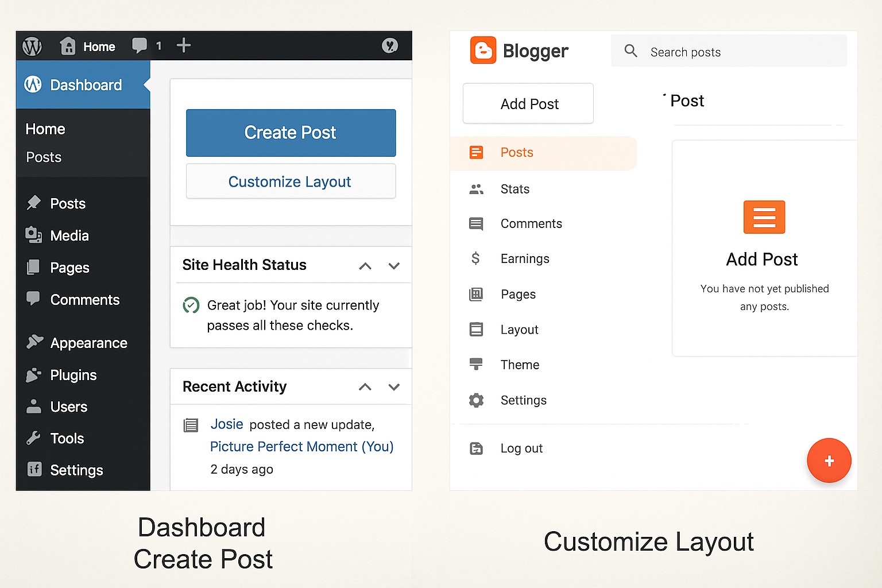Expand Site Health Status with down chevron
Screen dimensions: 882x588
pos(394,266)
